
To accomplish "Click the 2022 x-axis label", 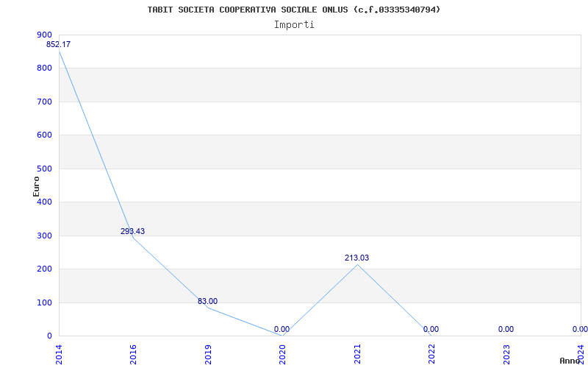I will 431,355.
